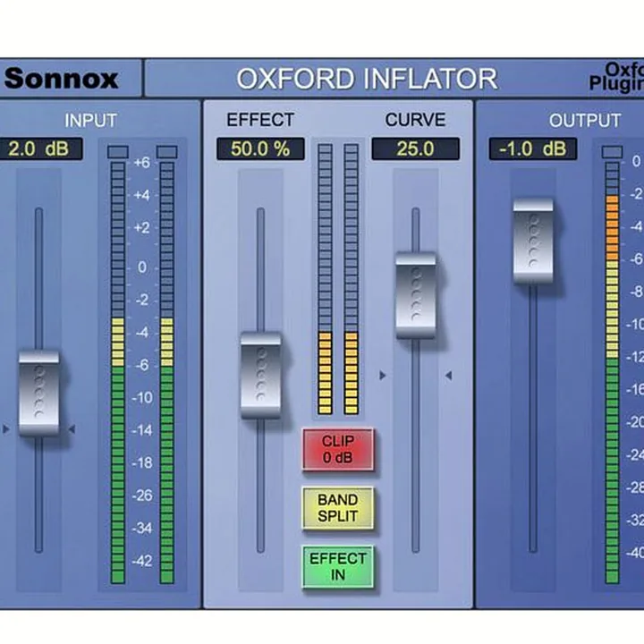Click the right input meter clip indicator
This screenshot has width=644, height=644.
(166, 151)
